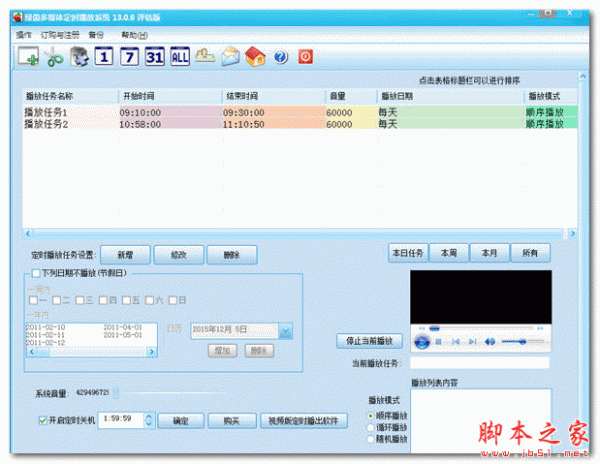Click the media player next track button
Screen dimensions: 600x464
coord(473,341)
